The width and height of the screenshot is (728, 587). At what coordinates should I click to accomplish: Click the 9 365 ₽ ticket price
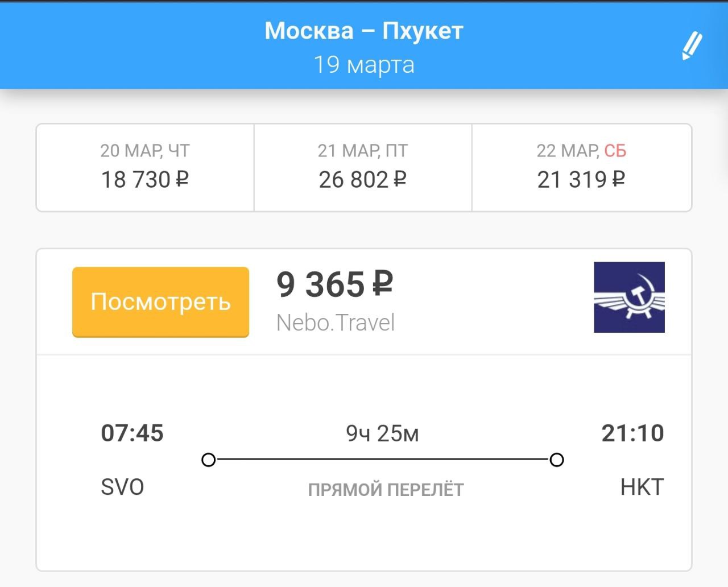pyautogui.click(x=334, y=284)
